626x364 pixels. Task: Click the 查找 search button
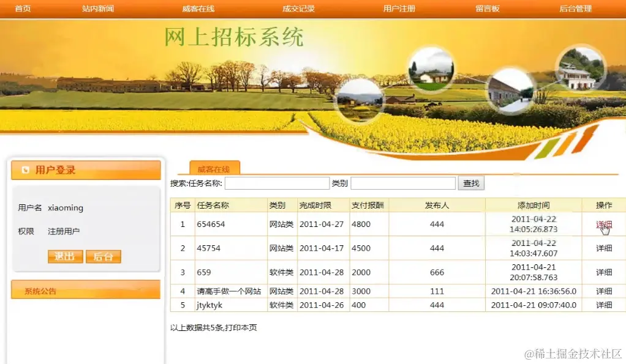(471, 183)
